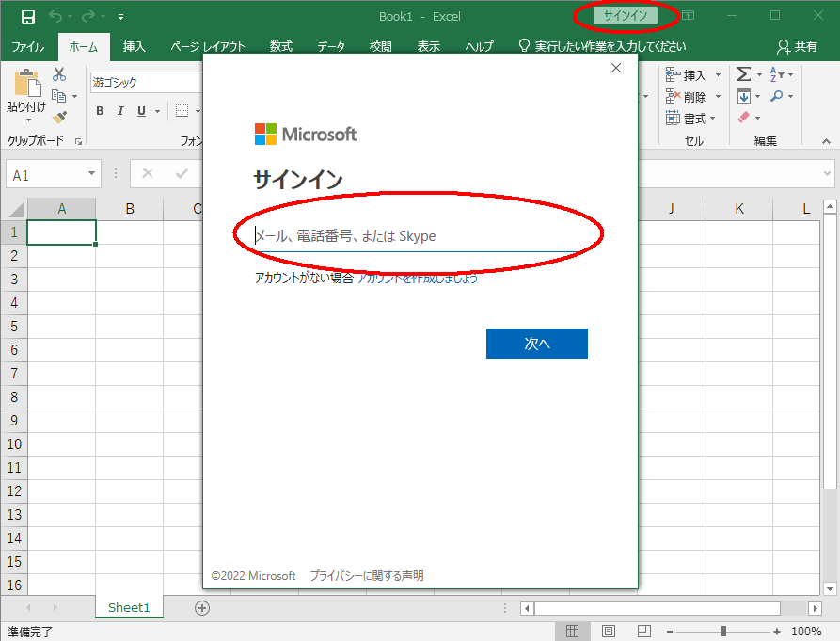
Task: Click the email, phone, or Skype input field
Action: pyautogui.click(x=416, y=236)
